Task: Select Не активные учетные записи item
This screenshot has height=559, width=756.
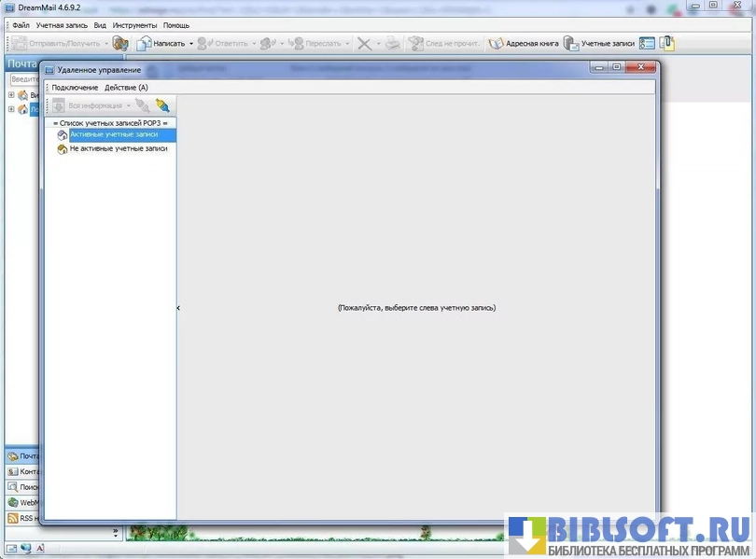Action: pos(118,148)
